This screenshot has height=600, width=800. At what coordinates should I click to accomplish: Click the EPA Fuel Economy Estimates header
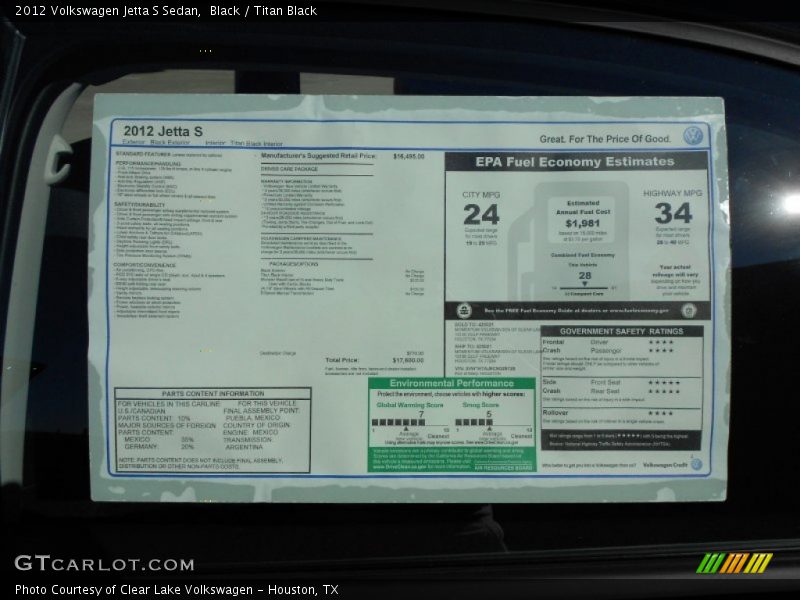tap(574, 162)
